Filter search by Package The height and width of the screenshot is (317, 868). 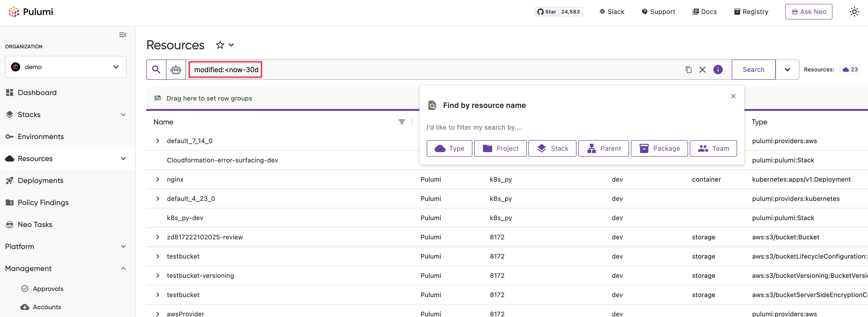[x=659, y=148]
